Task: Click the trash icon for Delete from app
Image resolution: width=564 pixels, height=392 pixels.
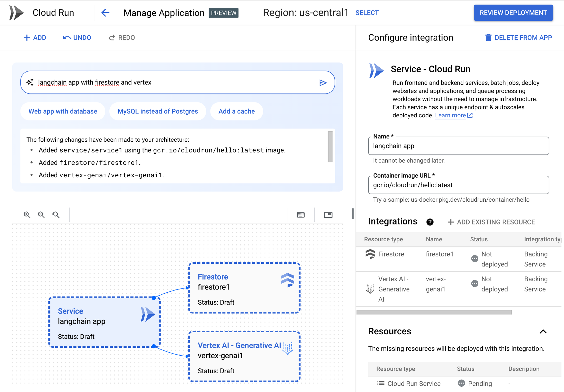Action: coord(488,38)
